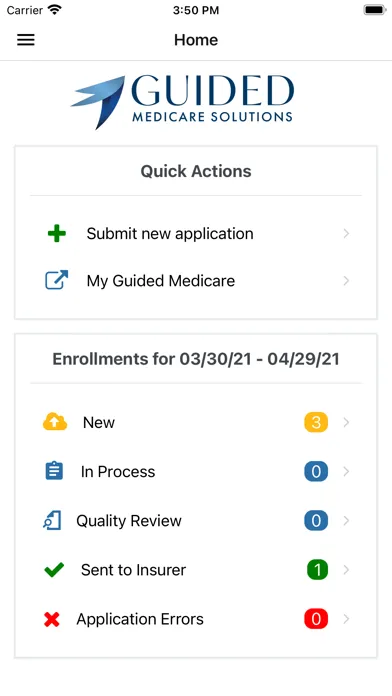Expand the My Guided Medicare chevron

(x=346, y=281)
